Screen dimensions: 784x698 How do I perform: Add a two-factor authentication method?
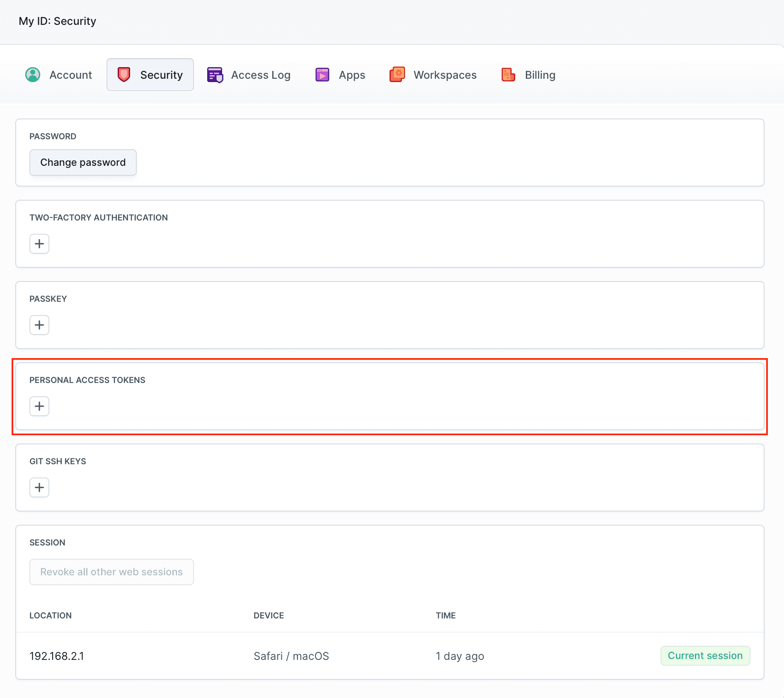point(39,244)
